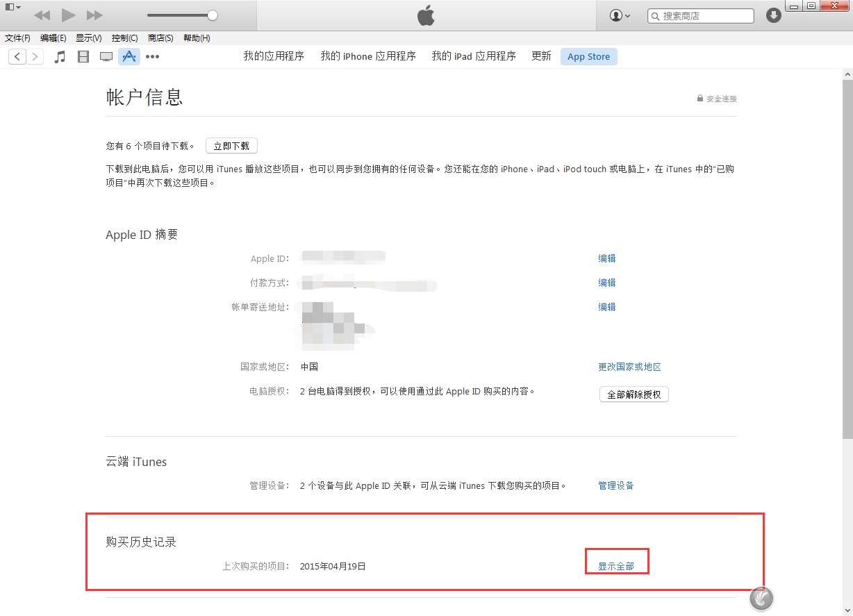Select the App Store media icon
Image resolution: width=853 pixels, height=616 pixels.
tap(129, 56)
